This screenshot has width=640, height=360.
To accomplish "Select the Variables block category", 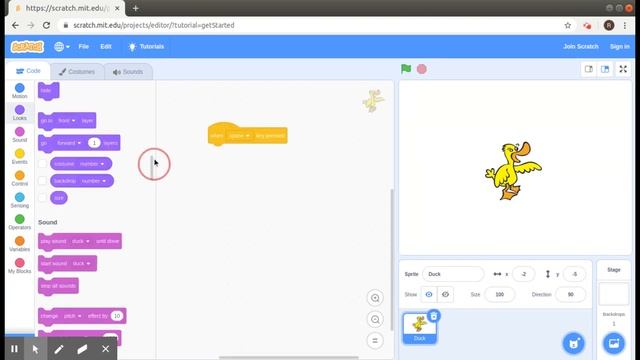I will point(20,244).
